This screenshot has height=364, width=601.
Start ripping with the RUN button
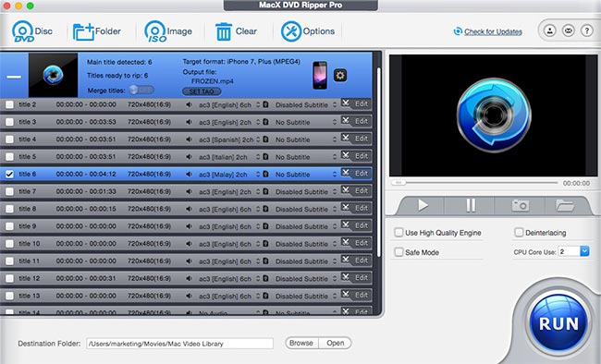coord(558,323)
